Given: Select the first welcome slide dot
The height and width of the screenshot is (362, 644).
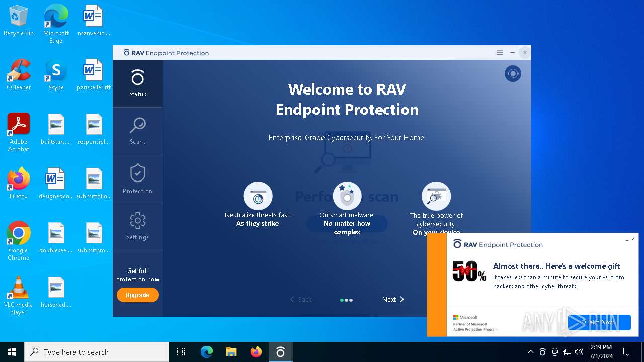Looking at the screenshot, I should (x=342, y=300).
